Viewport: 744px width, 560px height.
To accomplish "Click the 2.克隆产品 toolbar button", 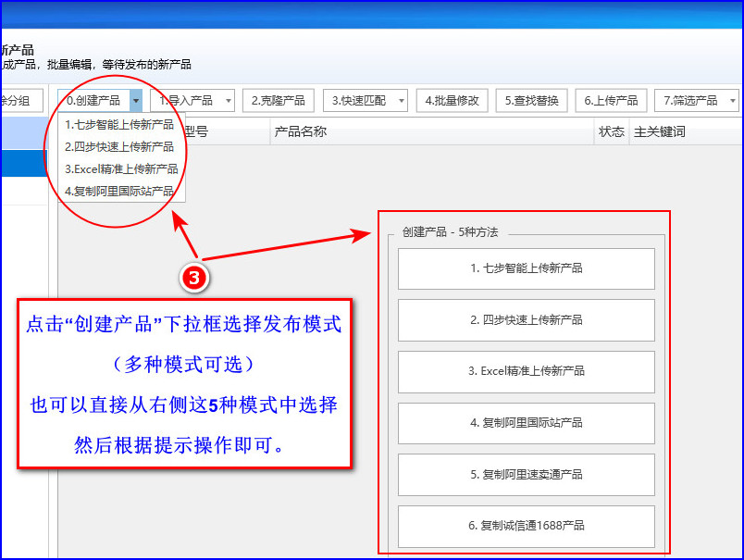I will tap(278, 101).
